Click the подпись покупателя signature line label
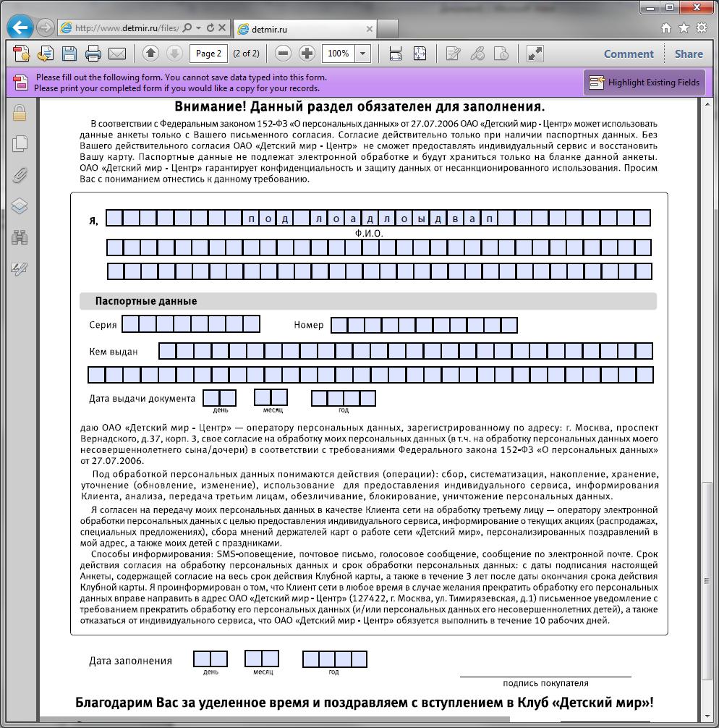 (x=545, y=683)
